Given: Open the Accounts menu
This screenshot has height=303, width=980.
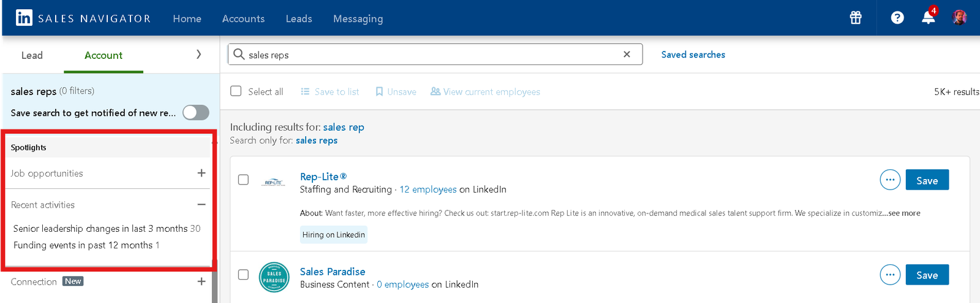Looking at the screenshot, I should click(243, 18).
